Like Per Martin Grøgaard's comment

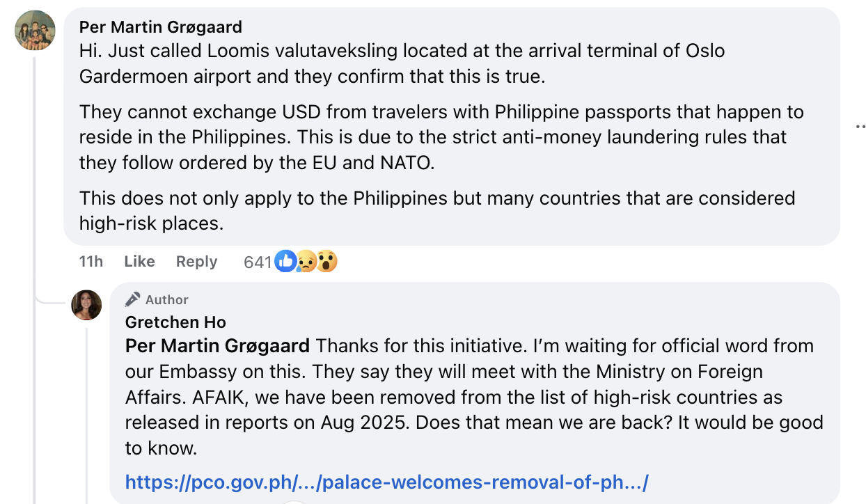[x=139, y=262]
